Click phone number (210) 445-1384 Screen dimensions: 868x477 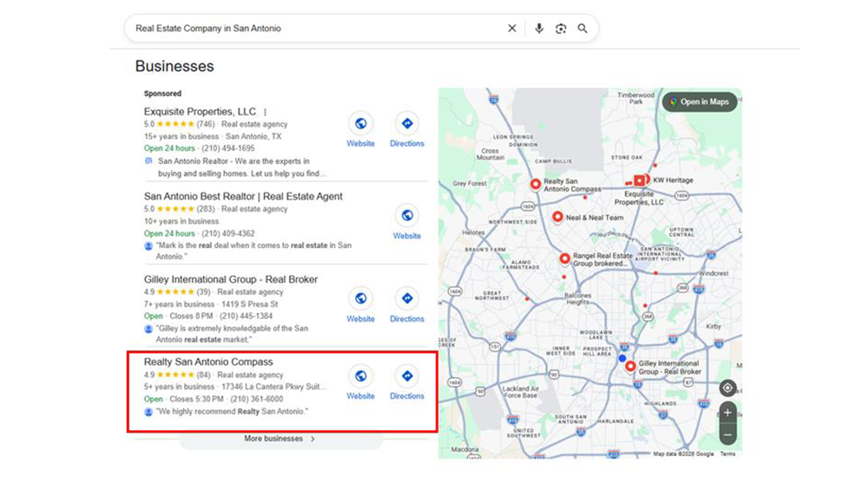click(246, 316)
